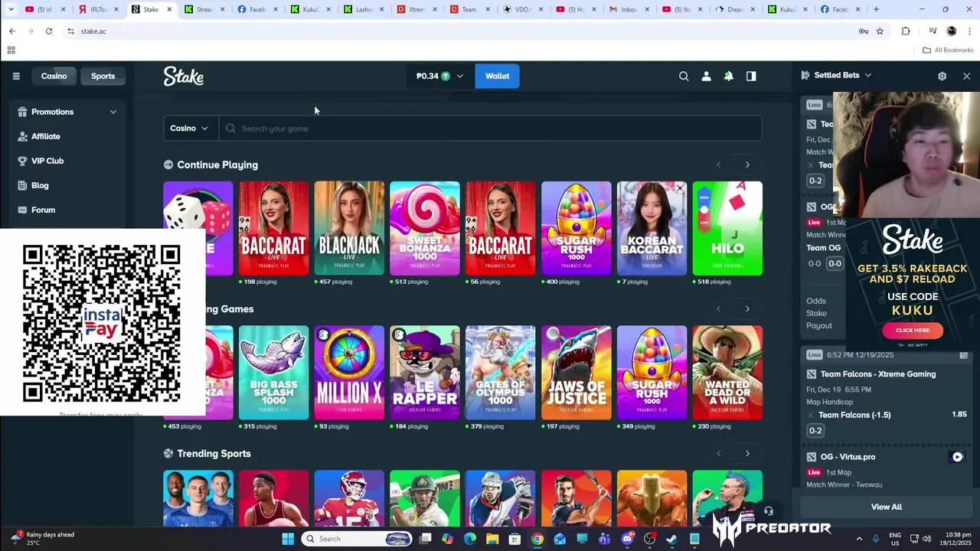This screenshot has height=551, width=980.
Task: Click the Trending Sports heading
Action: [214, 454]
